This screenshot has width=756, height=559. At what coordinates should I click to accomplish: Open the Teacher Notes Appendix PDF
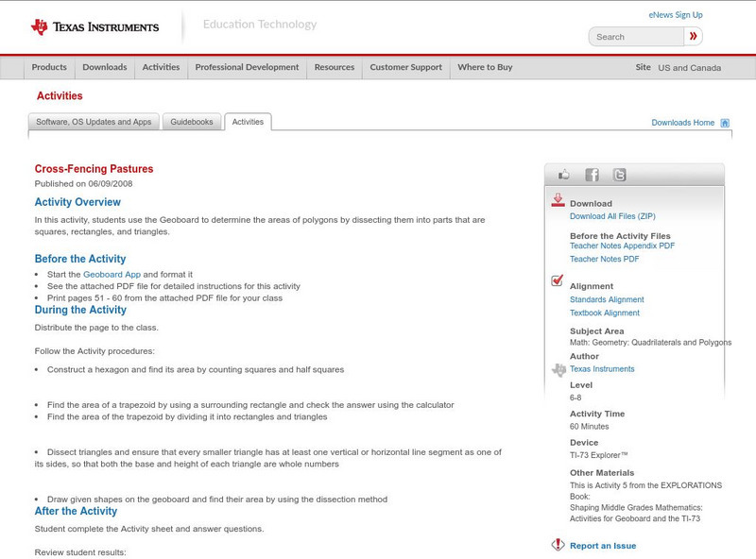click(x=622, y=246)
